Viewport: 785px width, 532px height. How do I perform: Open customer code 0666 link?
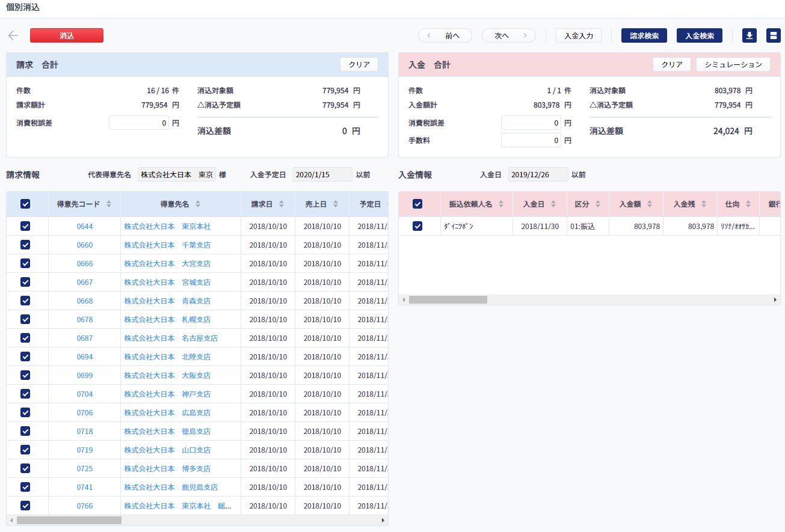85,263
